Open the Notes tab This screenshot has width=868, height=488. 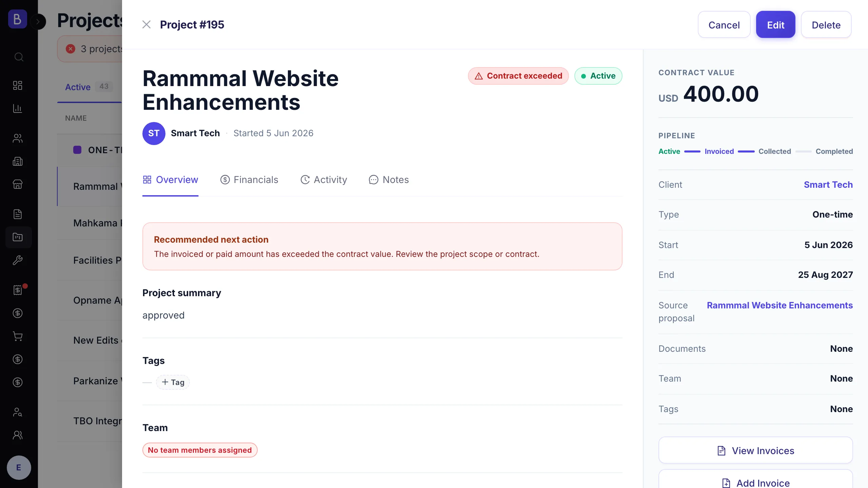click(389, 180)
